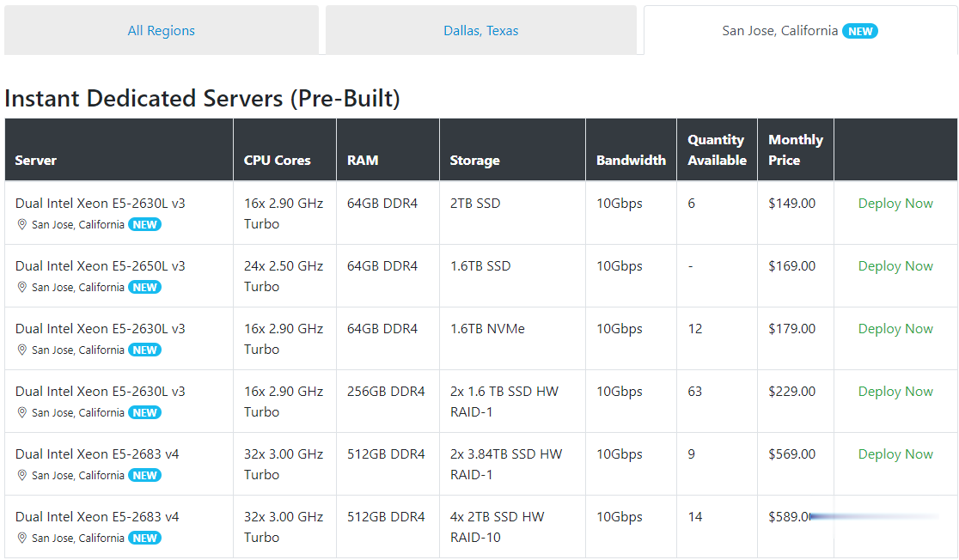This screenshot has height=560, width=959.
Task: Click Deploy Now for the $229.00 server
Action: [x=895, y=392]
